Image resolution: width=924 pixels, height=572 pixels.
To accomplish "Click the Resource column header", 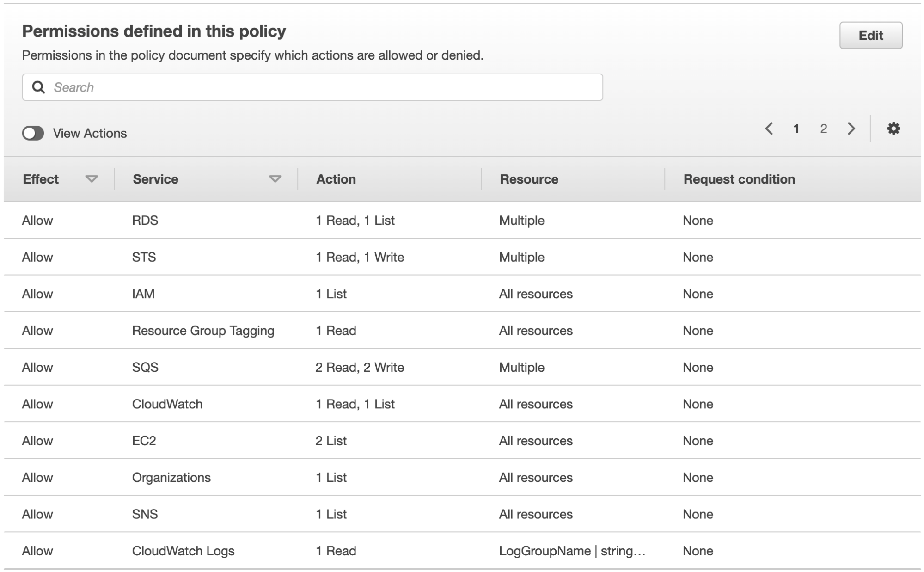I will (x=529, y=179).
